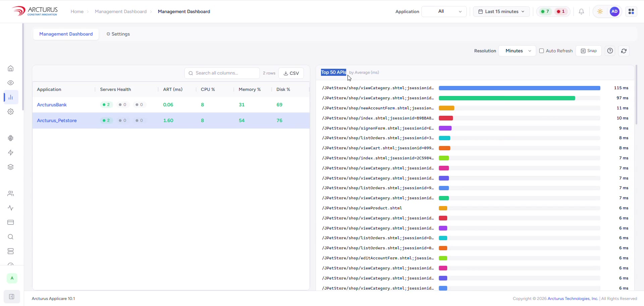Open the Arcturus_Petstore application link
644x306 pixels.
[57, 120]
